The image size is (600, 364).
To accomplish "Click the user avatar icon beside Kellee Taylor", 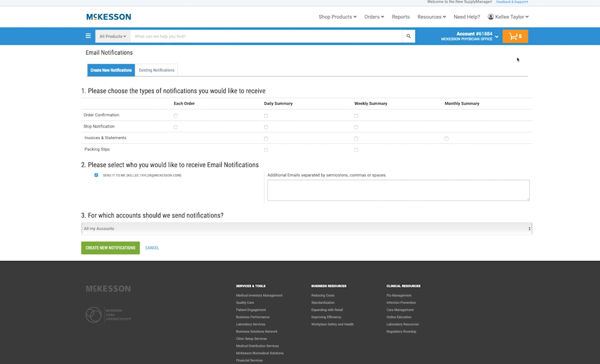I will click(x=491, y=17).
